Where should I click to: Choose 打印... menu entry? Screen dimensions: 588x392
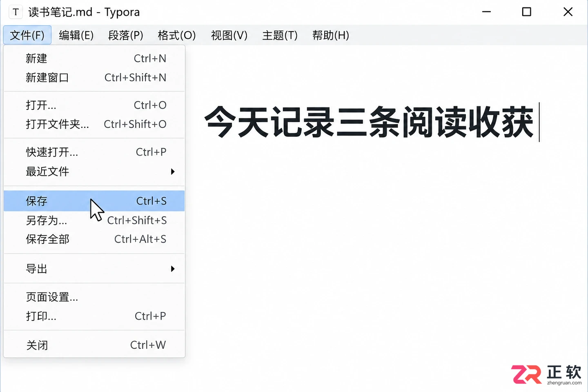tap(94, 316)
